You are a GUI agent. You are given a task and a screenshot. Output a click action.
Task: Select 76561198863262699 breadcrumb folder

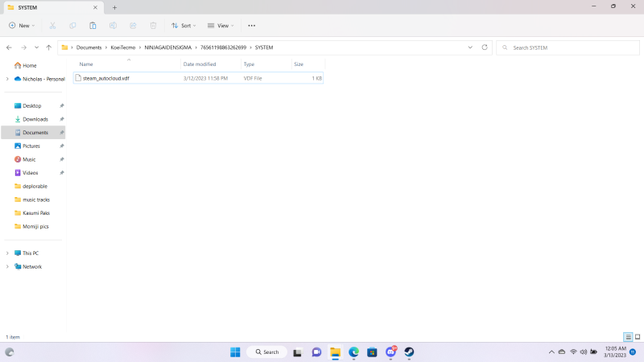coord(224,47)
